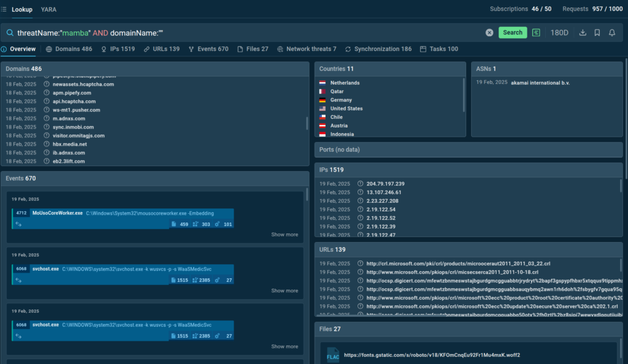The width and height of the screenshot is (628, 364).
Task: Open the hamburger menu at top left
Action: 4,9
